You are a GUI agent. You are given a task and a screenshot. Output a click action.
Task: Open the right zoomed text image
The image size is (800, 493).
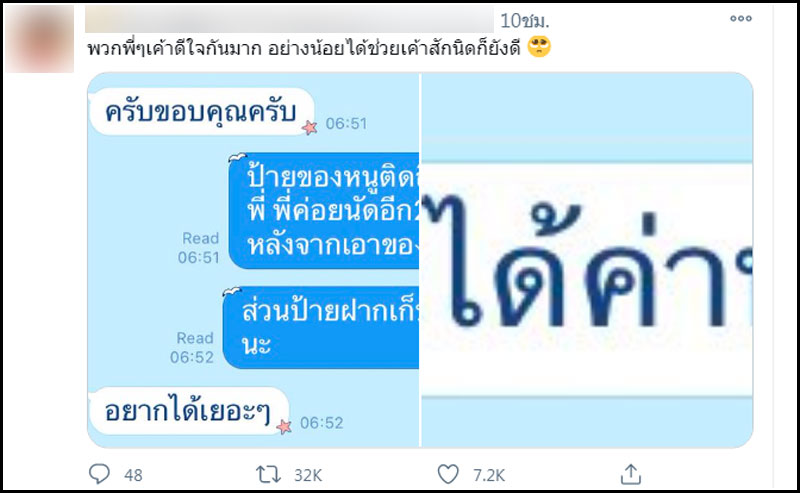tap(587, 260)
